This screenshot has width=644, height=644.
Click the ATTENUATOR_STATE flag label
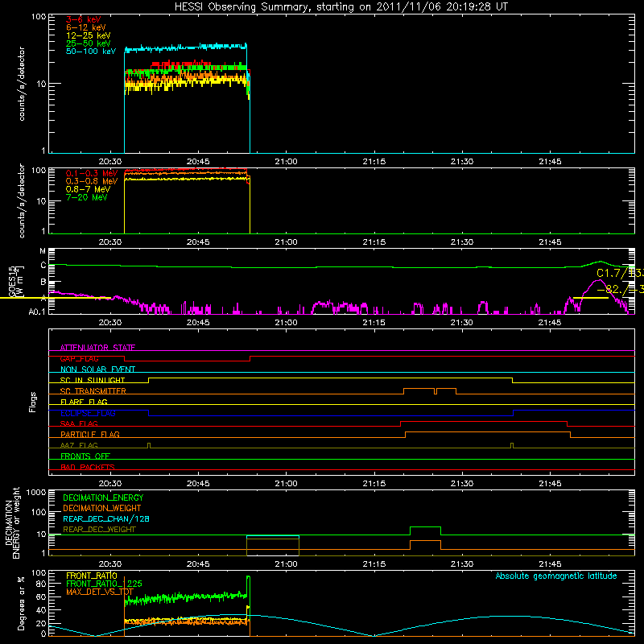point(97,348)
